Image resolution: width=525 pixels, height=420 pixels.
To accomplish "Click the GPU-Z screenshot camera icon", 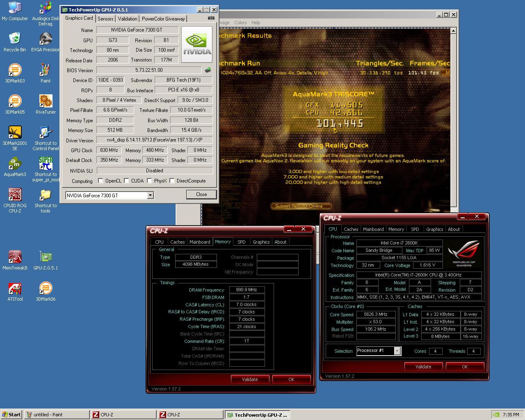I will click(x=211, y=18).
